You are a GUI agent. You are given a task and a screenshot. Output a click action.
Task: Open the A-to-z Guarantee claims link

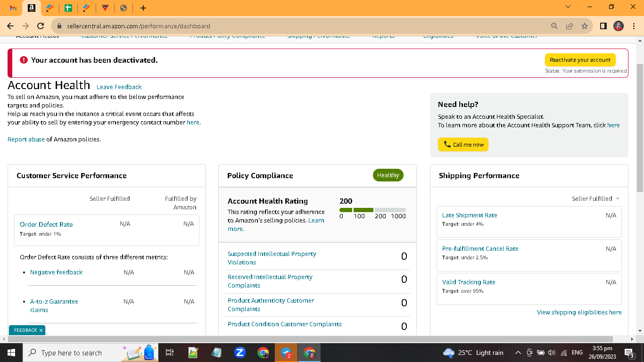point(54,305)
